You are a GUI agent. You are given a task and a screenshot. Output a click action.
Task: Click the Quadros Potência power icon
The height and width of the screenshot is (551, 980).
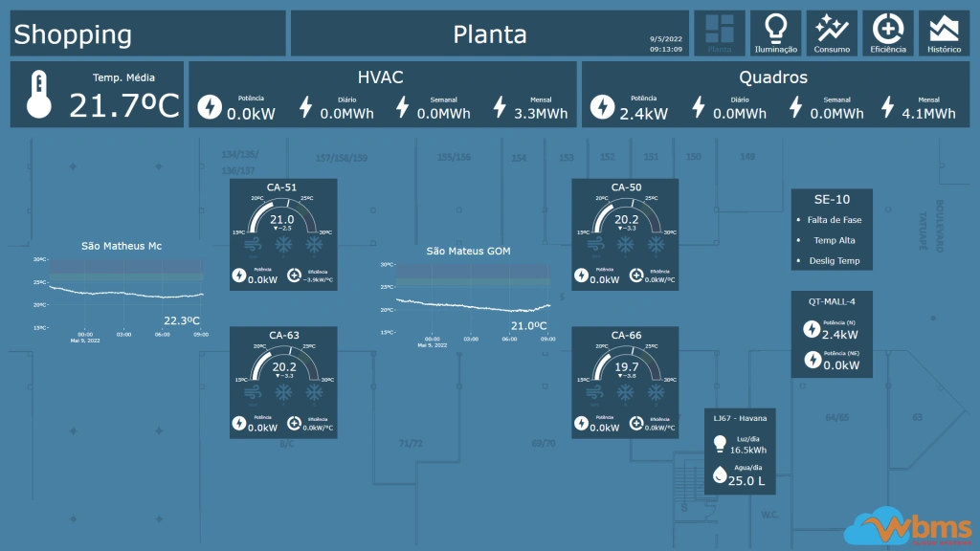pos(602,108)
